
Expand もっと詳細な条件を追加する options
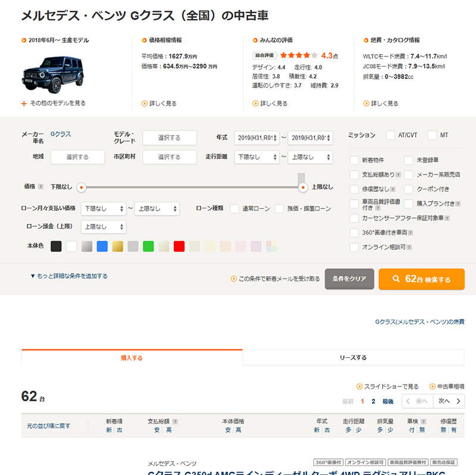click(69, 276)
